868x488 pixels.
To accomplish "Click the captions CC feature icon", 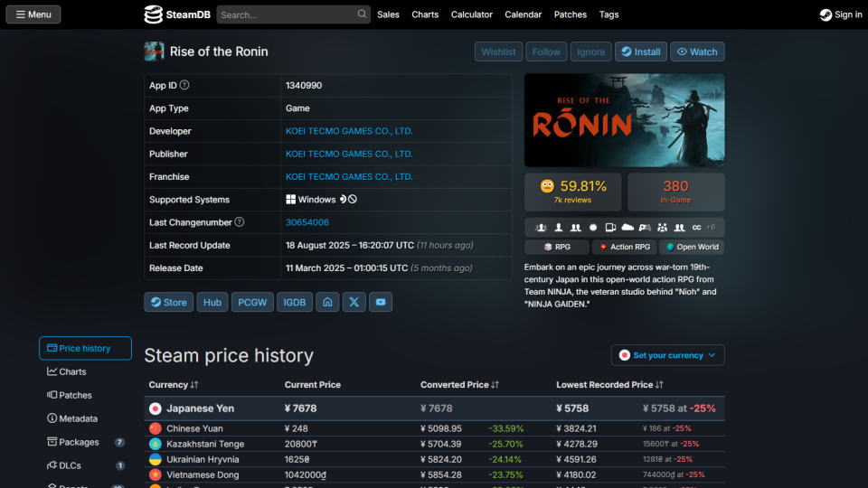I will [696, 228].
